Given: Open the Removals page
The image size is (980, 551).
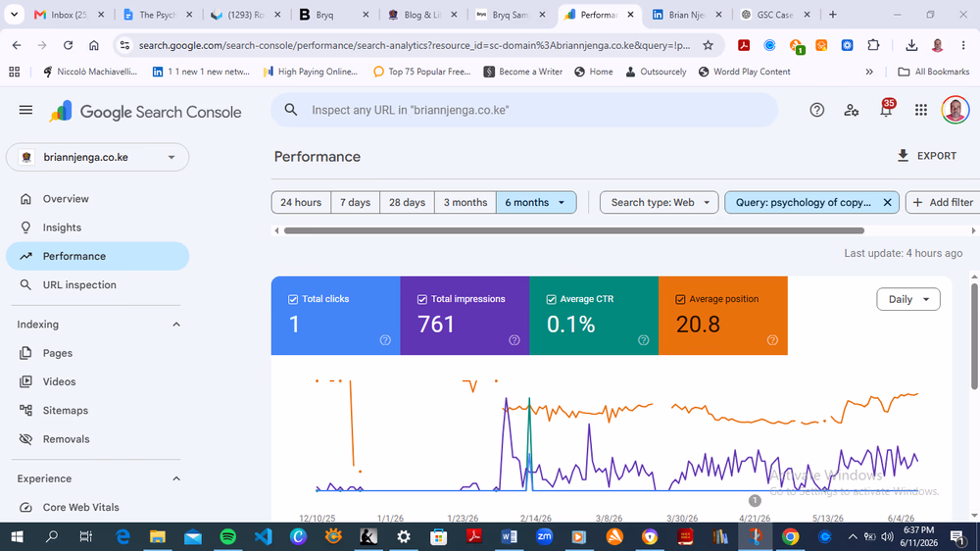Looking at the screenshot, I should 97,439.
